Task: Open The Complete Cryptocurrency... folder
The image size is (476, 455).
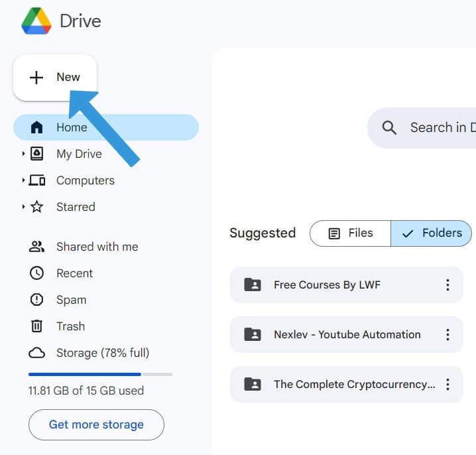Action: click(347, 385)
